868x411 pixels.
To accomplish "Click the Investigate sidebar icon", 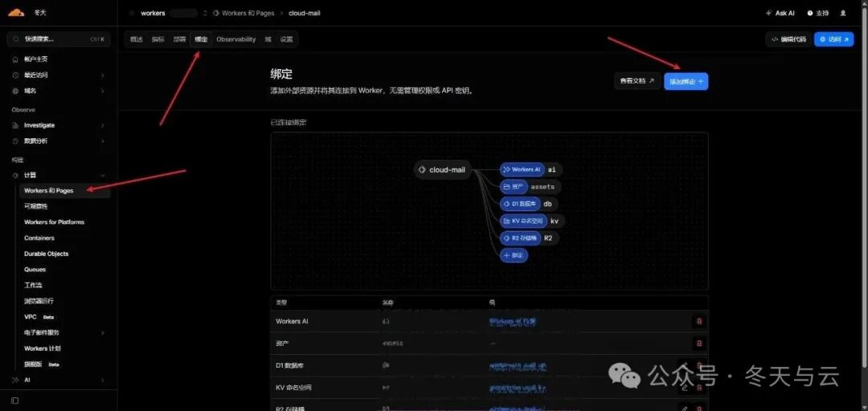I will [15, 125].
